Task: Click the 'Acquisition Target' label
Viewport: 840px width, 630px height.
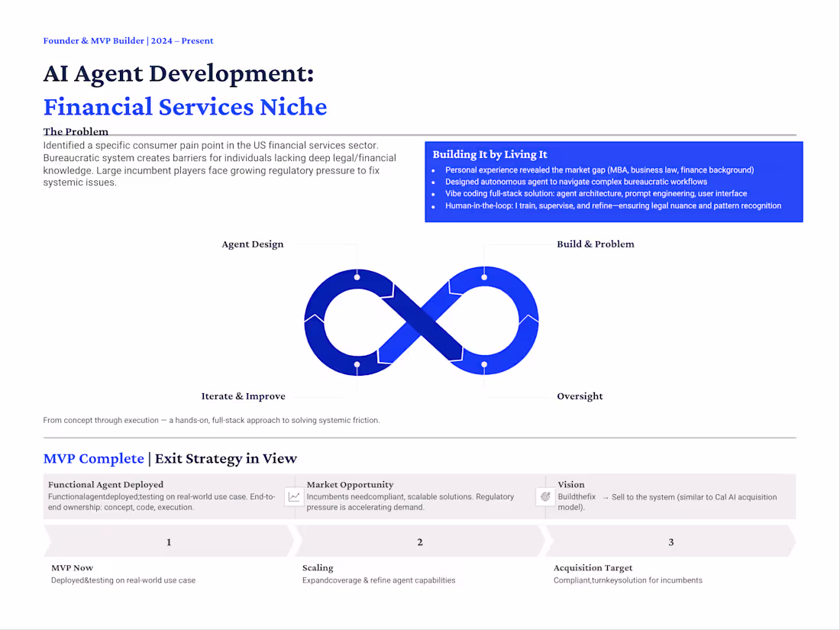Action: pos(593,568)
